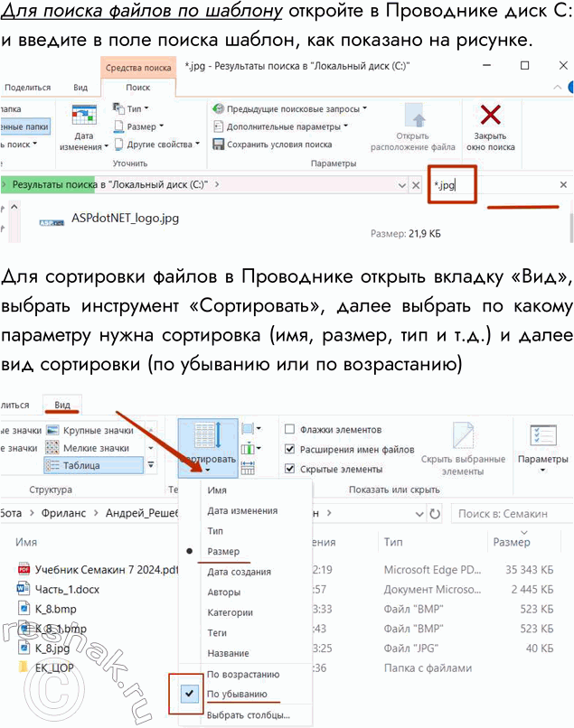This screenshot has width=574, height=728.
Task: Open the Вид tab in search window
Action: (x=80, y=88)
